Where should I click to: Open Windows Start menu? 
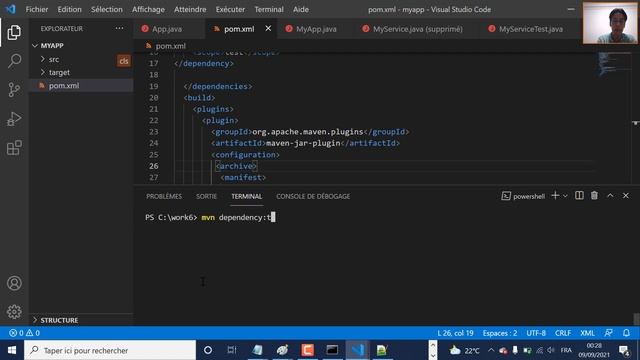pyautogui.click(x=12, y=350)
